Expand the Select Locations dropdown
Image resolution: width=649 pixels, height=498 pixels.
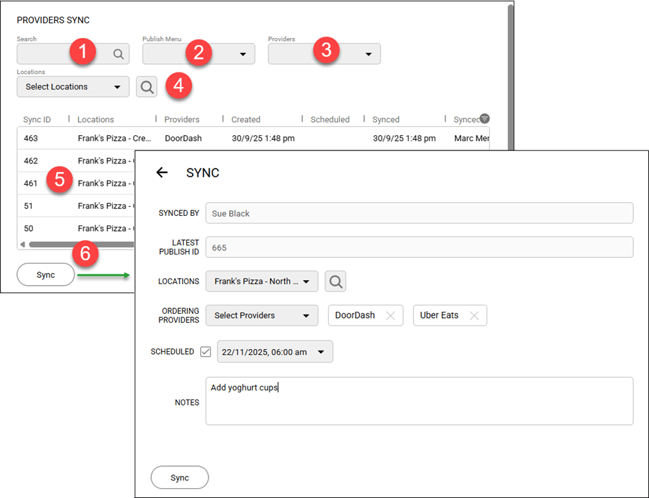(x=119, y=87)
